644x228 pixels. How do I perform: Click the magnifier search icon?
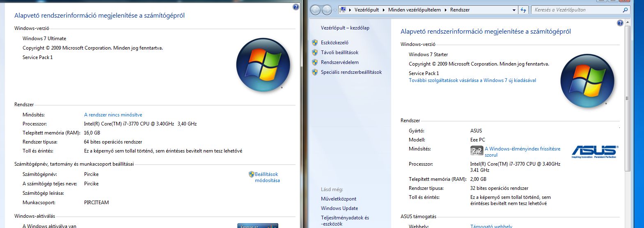click(625, 10)
